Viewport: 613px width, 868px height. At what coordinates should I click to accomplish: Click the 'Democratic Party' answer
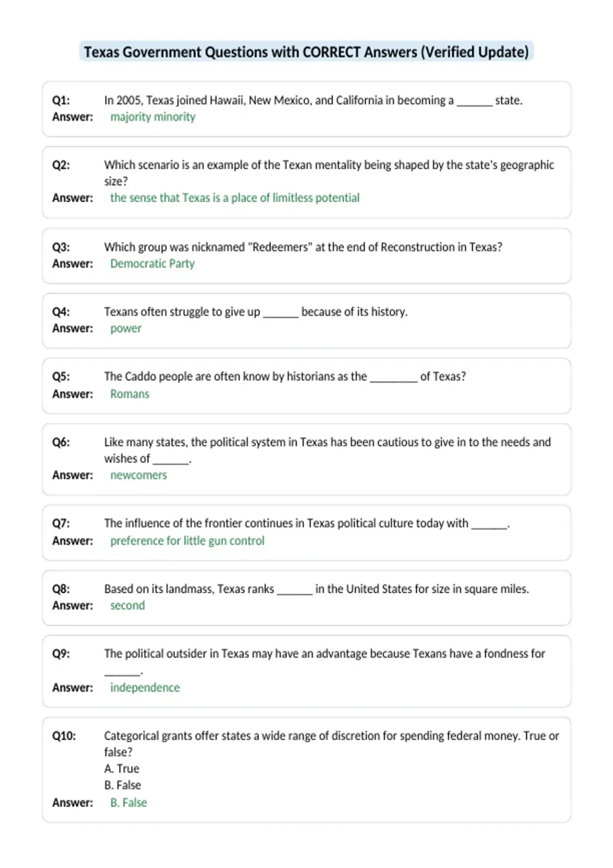152,263
